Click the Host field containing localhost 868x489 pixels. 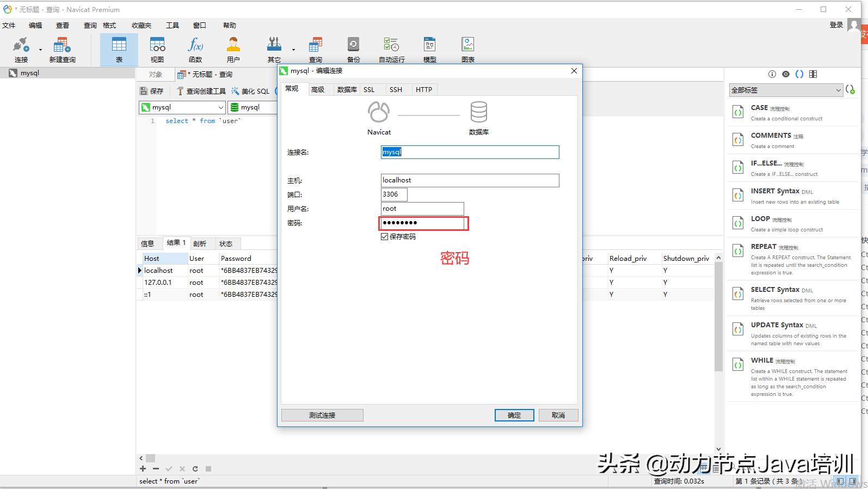[x=470, y=180]
